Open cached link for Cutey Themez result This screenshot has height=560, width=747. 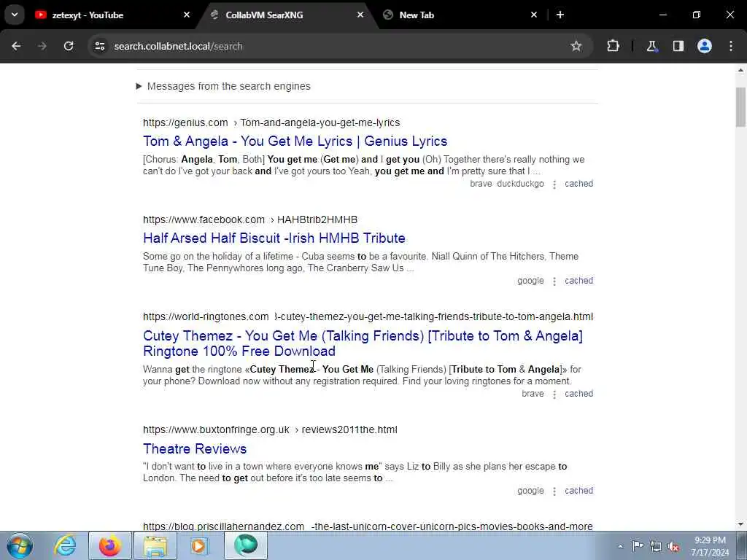point(578,394)
